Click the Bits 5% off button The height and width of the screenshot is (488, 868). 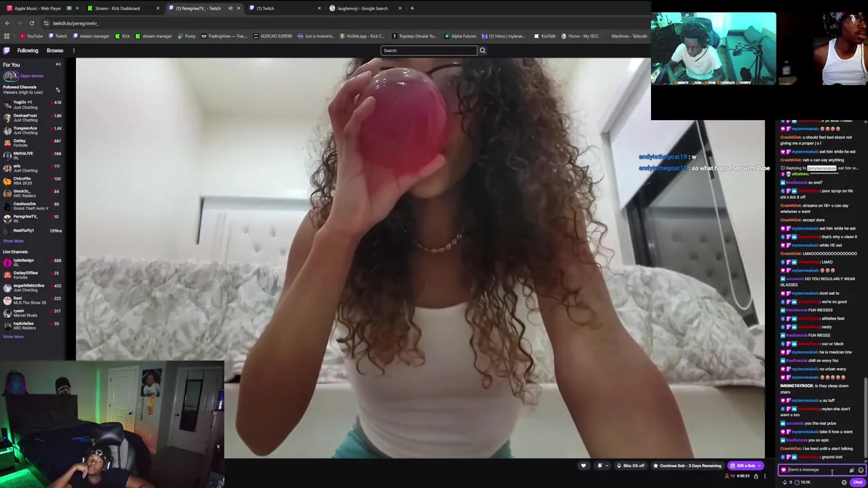[630, 466]
